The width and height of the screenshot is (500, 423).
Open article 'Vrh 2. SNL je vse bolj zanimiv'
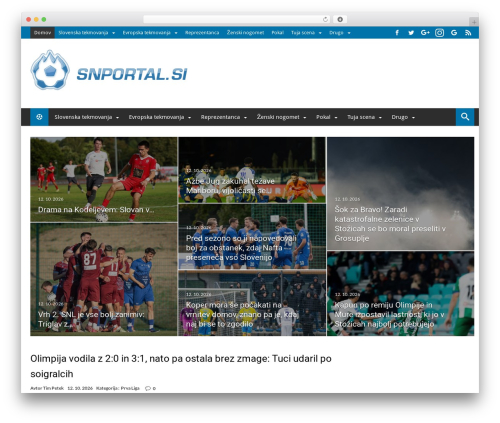[91, 319]
